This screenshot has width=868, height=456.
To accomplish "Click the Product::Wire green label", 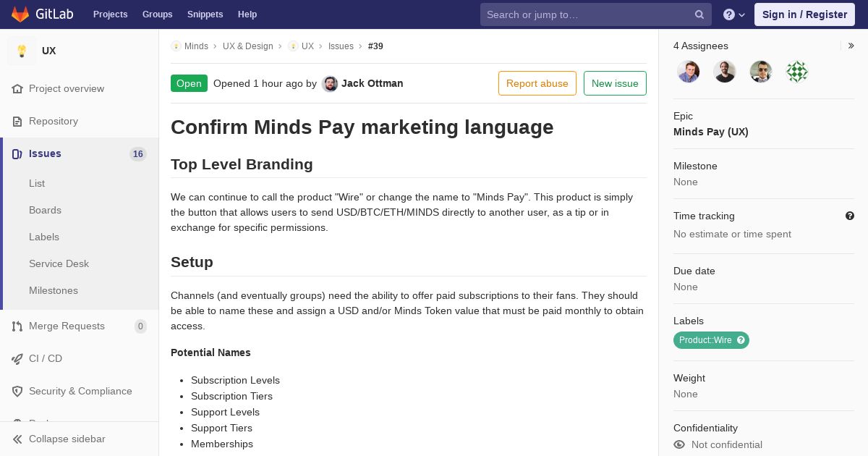I will pyautogui.click(x=705, y=340).
